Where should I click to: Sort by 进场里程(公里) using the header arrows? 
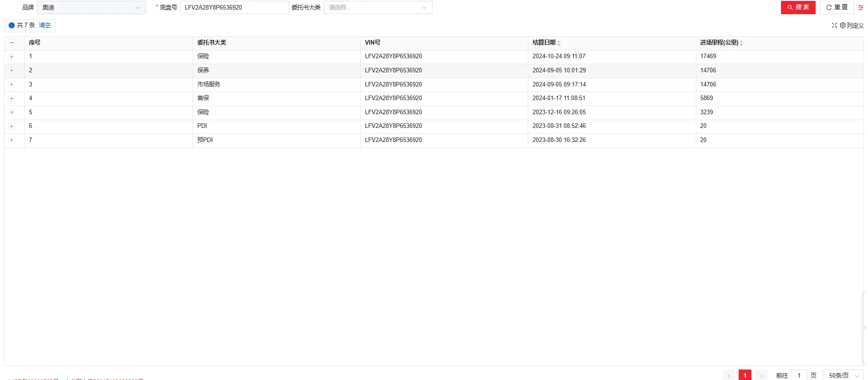pos(741,43)
